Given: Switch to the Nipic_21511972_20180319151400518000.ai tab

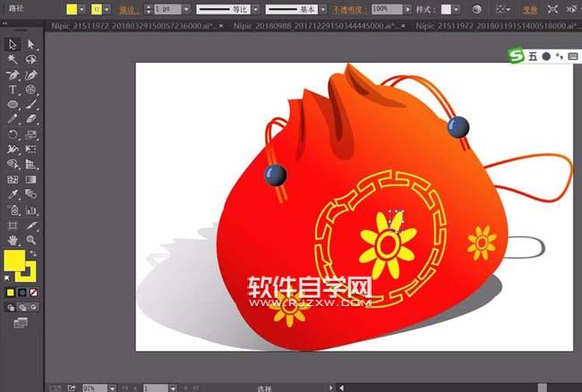Looking at the screenshot, I should click(x=497, y=26).
